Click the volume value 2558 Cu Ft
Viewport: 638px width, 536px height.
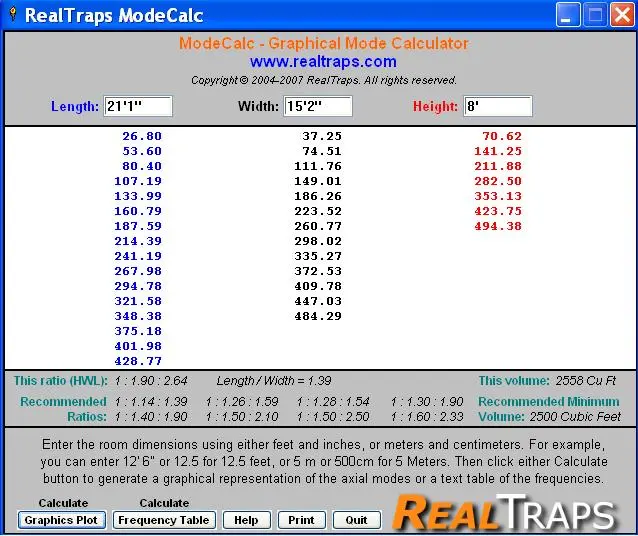tap(586, 381)
